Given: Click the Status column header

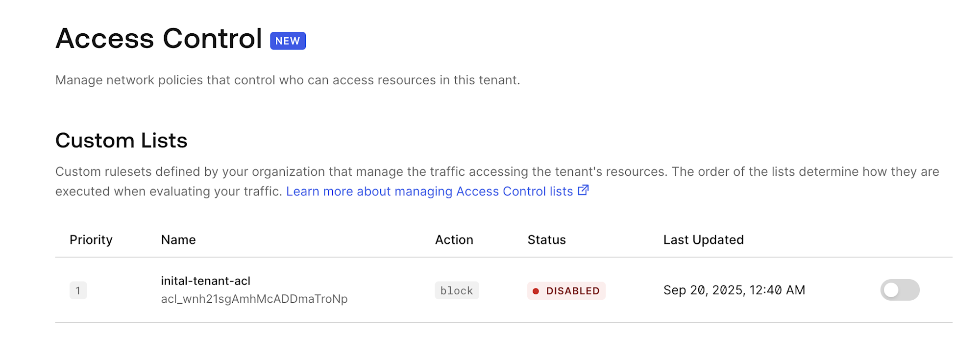Looking at the screenshot, I should click(x=546, y=239).
